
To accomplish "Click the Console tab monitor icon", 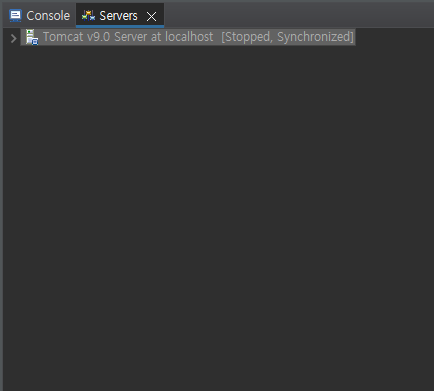I will (15, 16).
